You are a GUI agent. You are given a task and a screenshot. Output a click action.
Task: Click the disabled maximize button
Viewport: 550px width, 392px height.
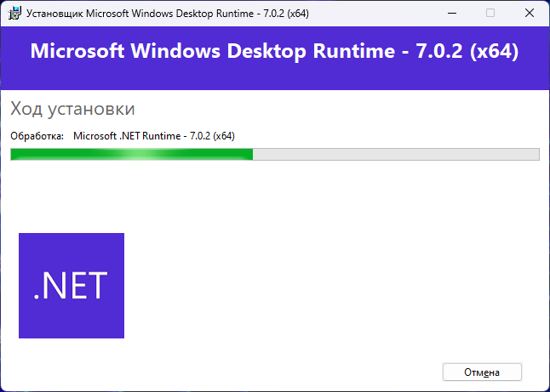pyautogui.click(x=490, y=14)
